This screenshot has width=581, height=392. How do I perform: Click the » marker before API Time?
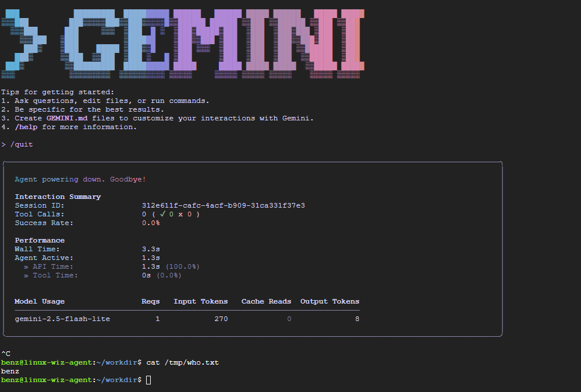26,266
